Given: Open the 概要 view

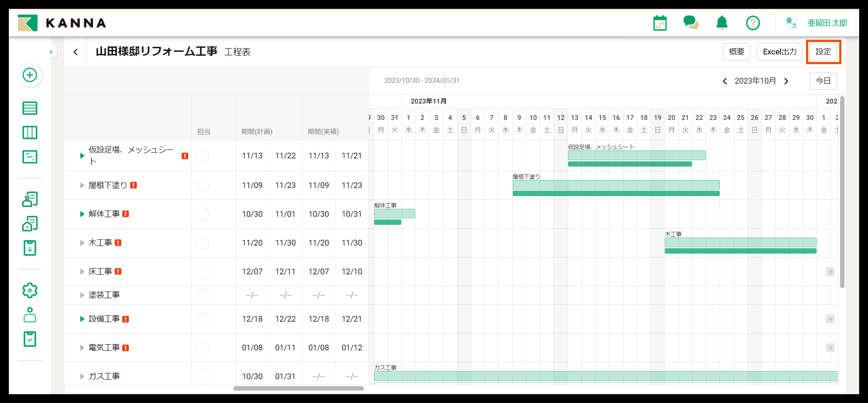Looking at the screenshot, I should click(736, 52).
